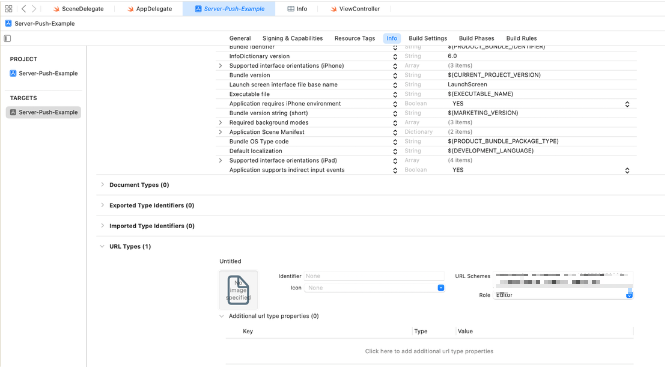
Task: Switch to the Build Rules tab
Action: [521, 38]
